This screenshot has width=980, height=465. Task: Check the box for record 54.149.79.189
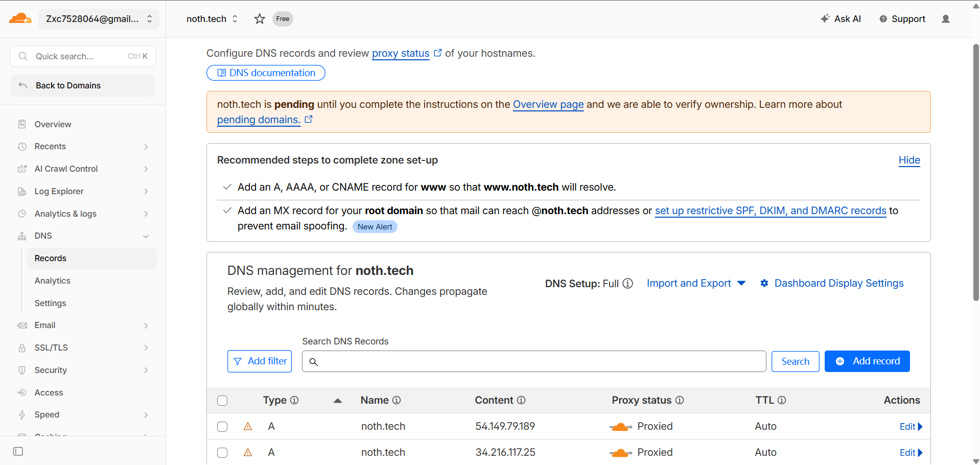pos(222,427)
